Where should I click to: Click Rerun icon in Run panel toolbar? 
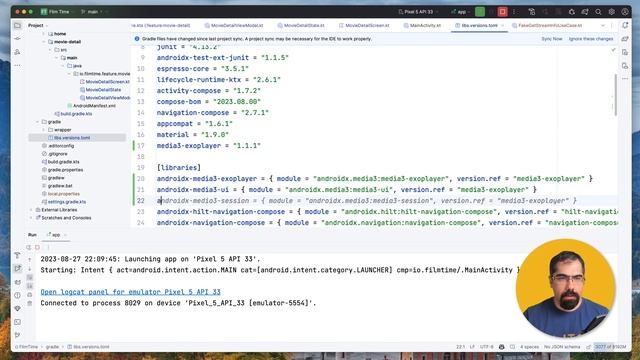point(29,247)
